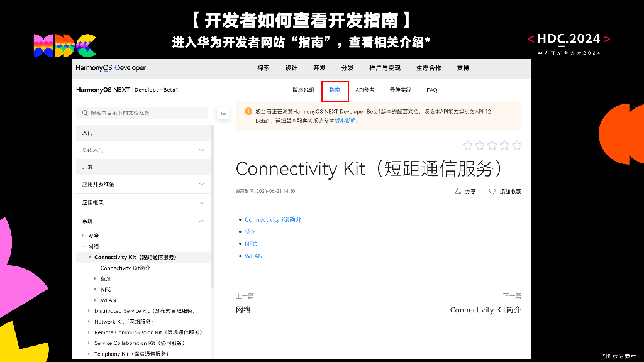Click the table-of-contents icon beside the search box

tap(222, 112)
